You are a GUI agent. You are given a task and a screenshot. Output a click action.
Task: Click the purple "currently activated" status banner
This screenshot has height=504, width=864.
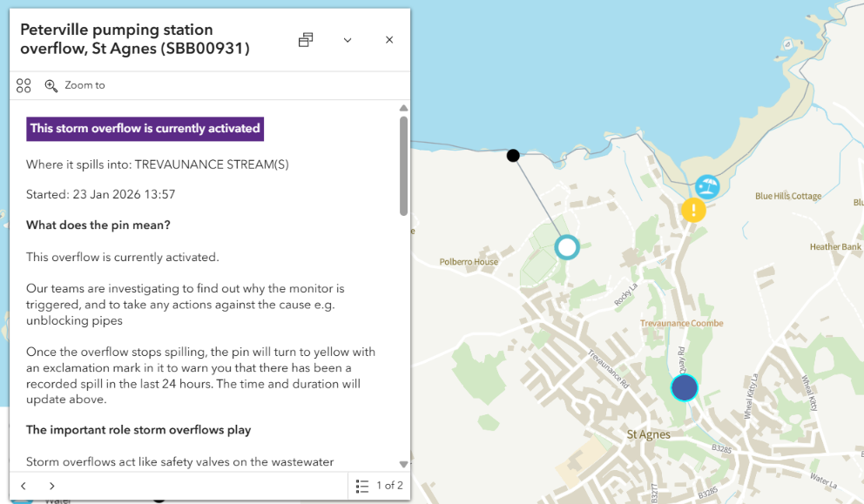pos(145,129)
